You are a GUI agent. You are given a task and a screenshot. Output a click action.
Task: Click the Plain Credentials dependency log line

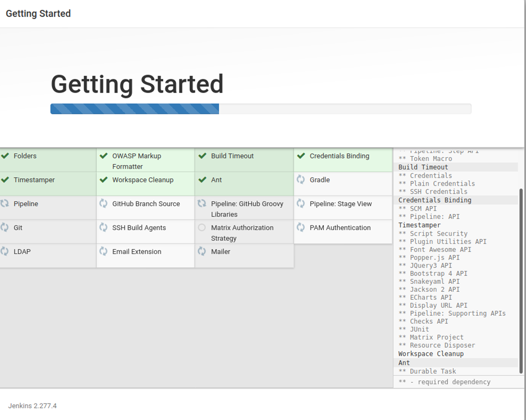[437, 183]
